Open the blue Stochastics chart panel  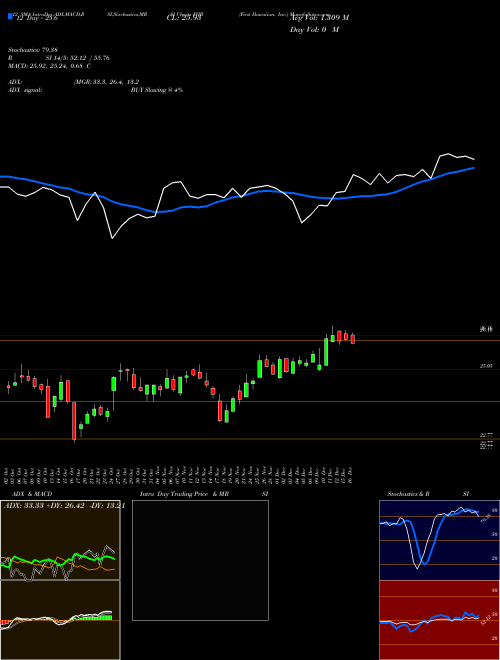439,540
